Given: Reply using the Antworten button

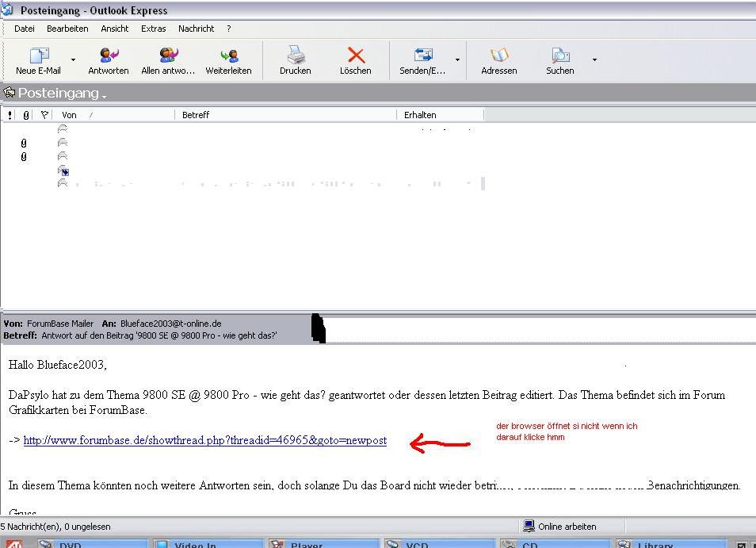Looking at the screenshot, I should [109, 60].
